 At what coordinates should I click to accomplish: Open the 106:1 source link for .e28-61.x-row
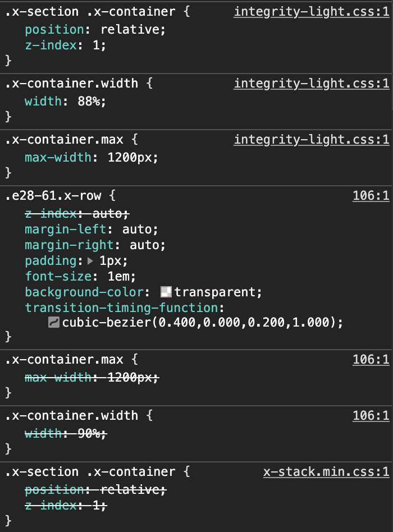point(371,196)
